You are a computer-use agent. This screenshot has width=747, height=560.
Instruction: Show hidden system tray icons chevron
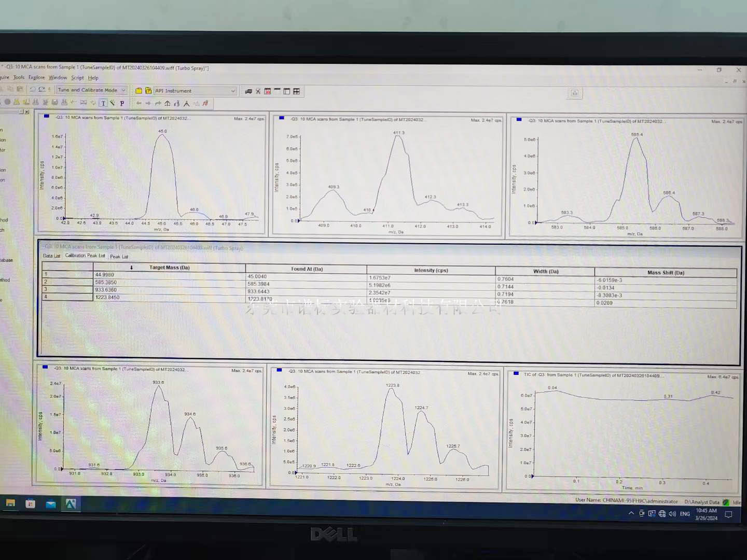631,513
